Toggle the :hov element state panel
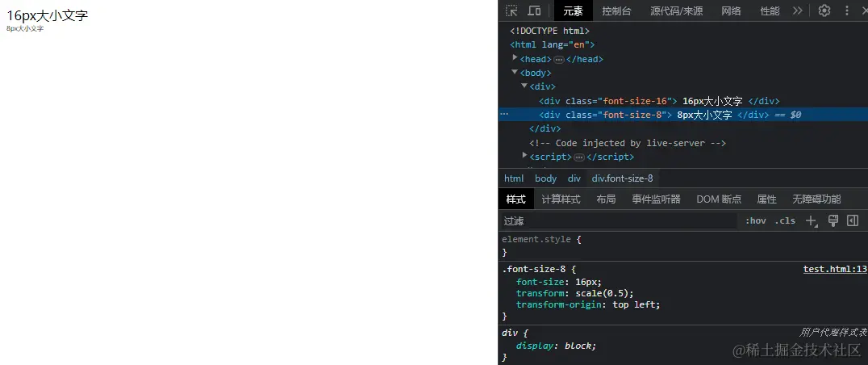The image size is (868, 365). [755, 221]
